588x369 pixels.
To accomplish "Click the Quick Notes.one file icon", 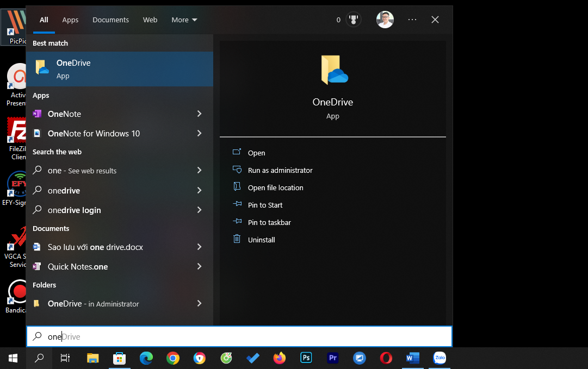I will tap(37, 266).
